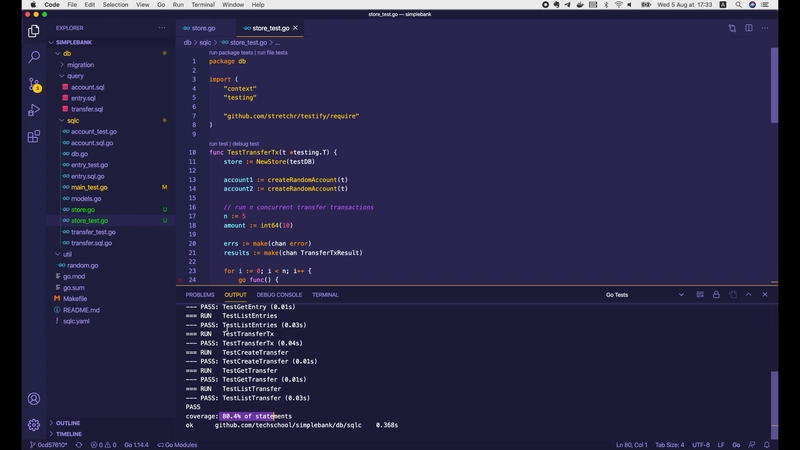Screen dimensions: 800x450
Task: Open the Source Control view
Action: point(33,84)
